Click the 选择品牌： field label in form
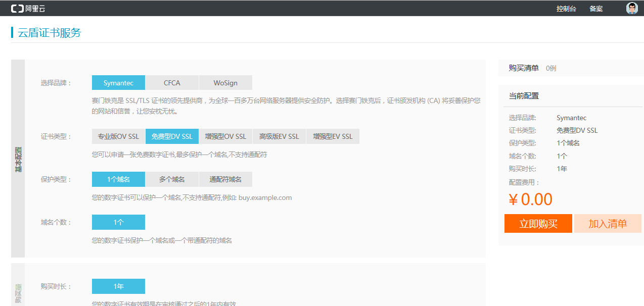This screenshot has height=306, width=644. pos(57,83)
